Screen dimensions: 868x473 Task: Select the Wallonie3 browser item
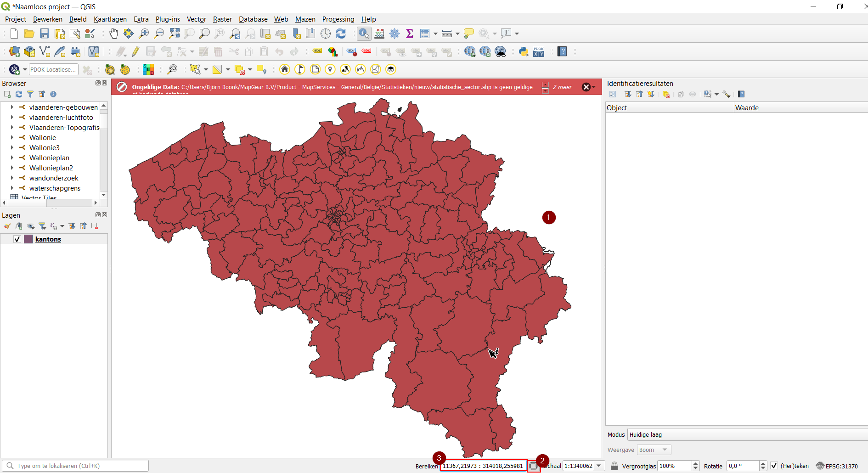click(x=45, y=147)
